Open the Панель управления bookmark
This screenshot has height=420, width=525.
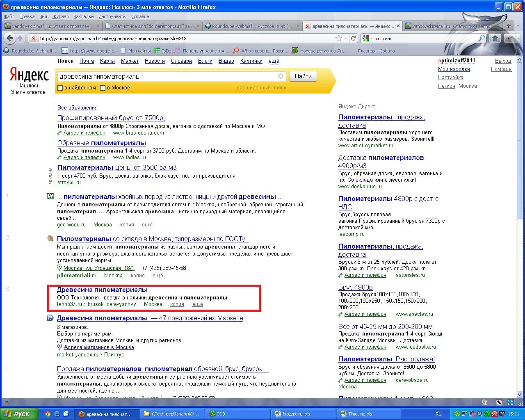tap(201, 51)
